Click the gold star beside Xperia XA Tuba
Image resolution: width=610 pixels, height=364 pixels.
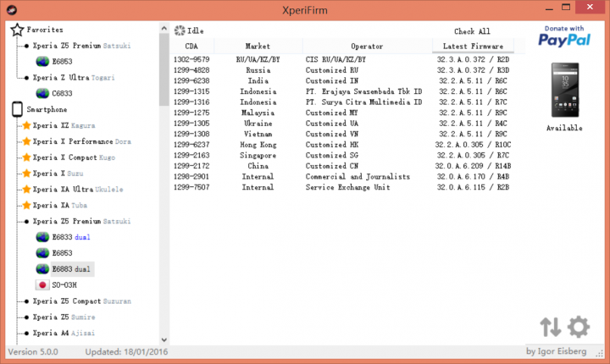tap(26, 205)
